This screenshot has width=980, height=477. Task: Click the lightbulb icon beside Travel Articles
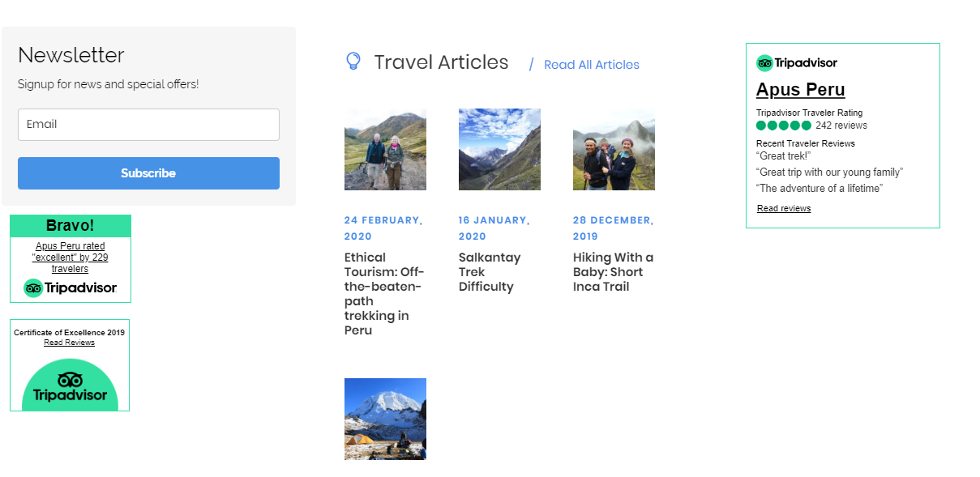(353, 61)
